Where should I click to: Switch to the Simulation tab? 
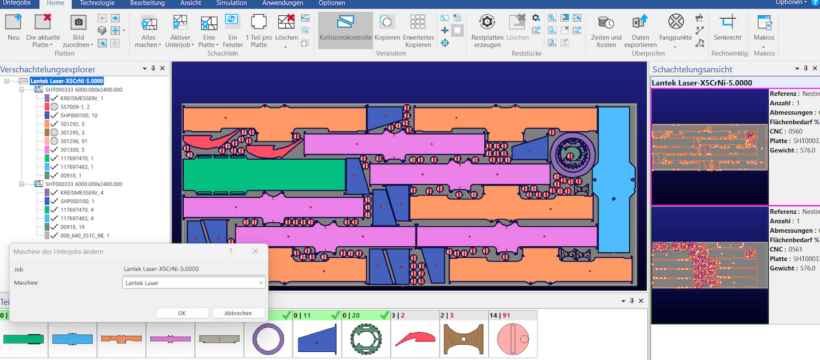232,3
